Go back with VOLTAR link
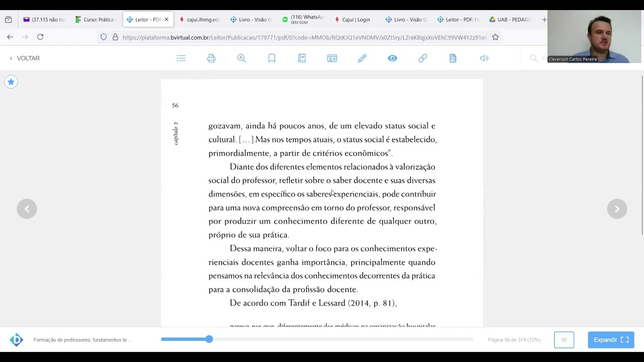Viewport: 644px width, 362px height. 24,58
